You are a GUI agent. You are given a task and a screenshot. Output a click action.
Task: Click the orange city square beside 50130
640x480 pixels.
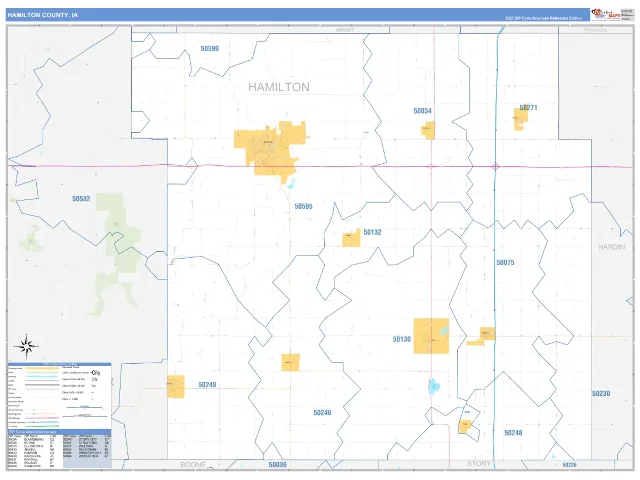click(431, 336)
